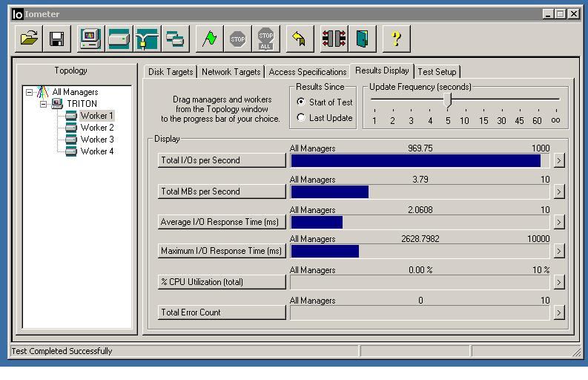Click the Worker 3 disk icon
The image size is (588, 380).
(71, 140)
